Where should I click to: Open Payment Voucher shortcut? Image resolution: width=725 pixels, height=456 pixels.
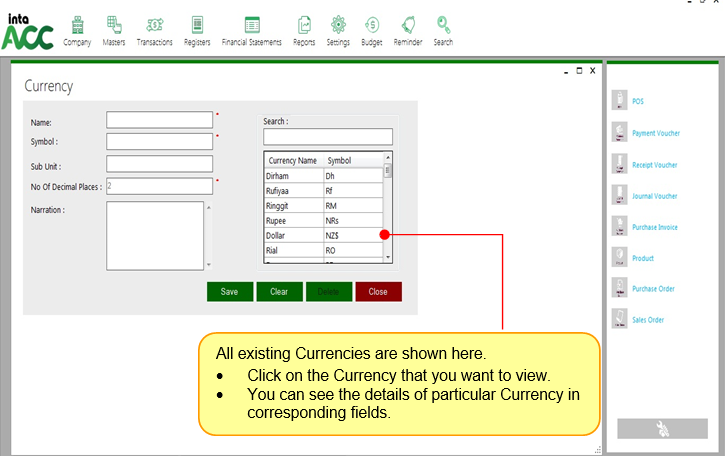click(x=619, y=132)
